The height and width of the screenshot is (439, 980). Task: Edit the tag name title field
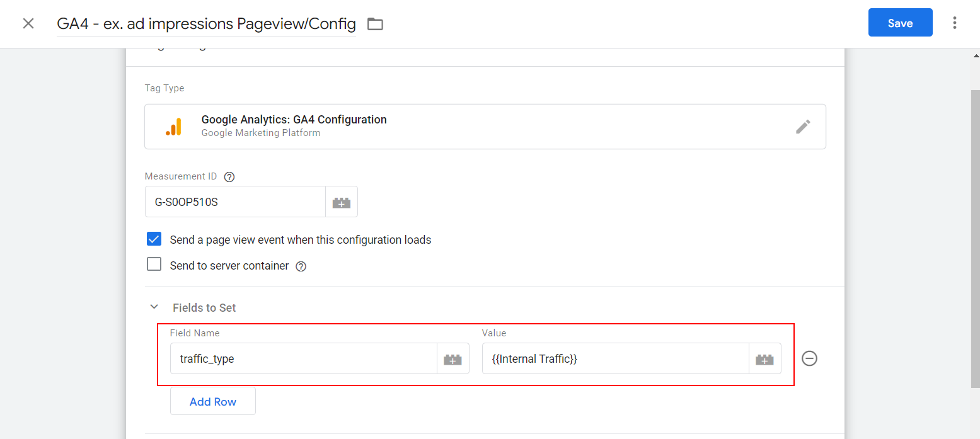[205, 24]
